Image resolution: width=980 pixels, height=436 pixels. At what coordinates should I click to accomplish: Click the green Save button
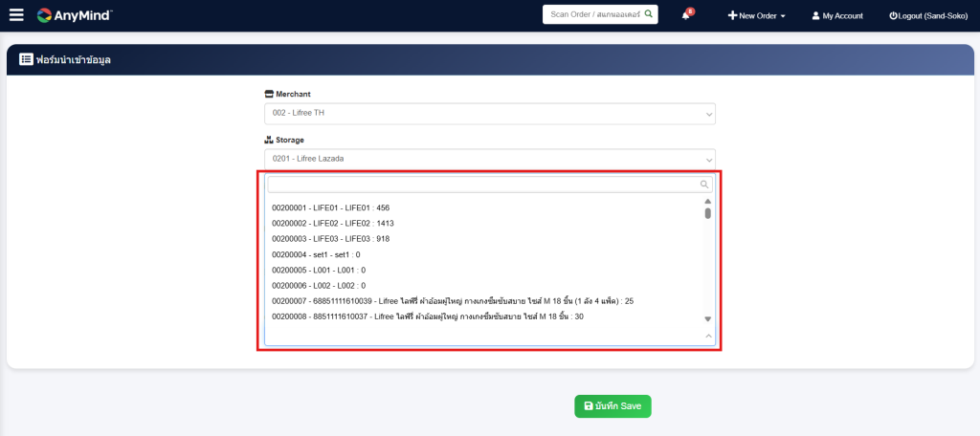[x=612, y=405]
